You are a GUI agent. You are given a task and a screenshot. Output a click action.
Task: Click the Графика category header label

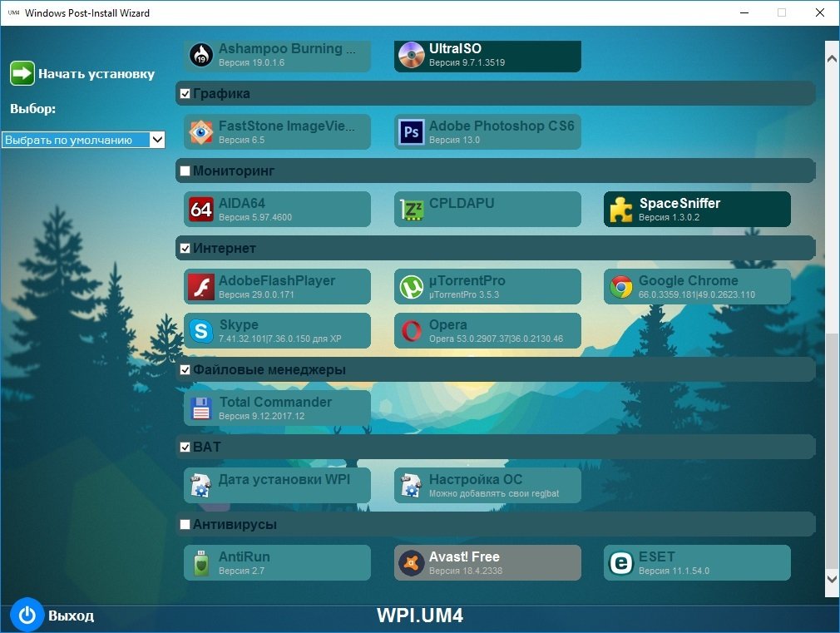click(221, 94)
